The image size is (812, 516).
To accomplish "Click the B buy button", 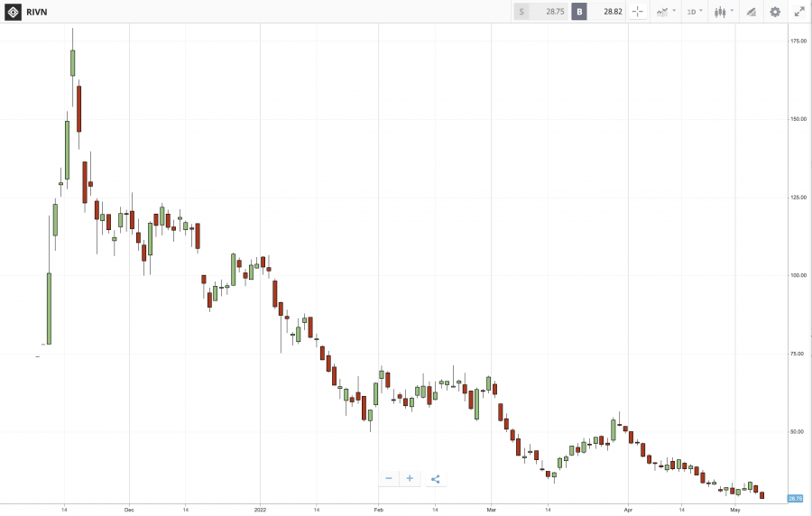I will click(x=579, y=12).
